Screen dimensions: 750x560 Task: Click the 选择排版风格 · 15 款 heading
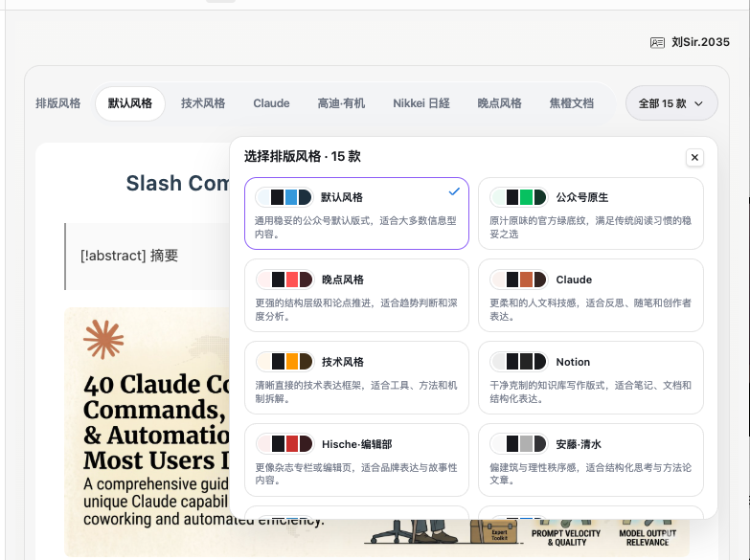coord(303,156)
